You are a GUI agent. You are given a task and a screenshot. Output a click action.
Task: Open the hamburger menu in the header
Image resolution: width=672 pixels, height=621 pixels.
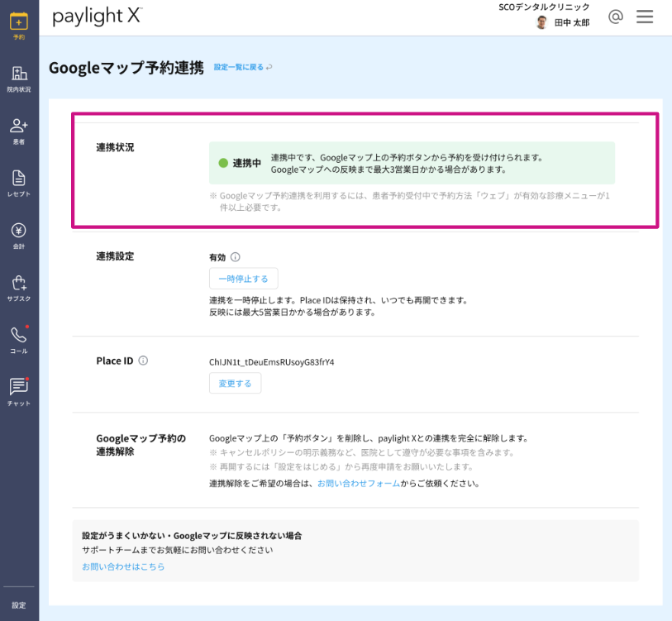pyautogui.click(x=645, y=17)
